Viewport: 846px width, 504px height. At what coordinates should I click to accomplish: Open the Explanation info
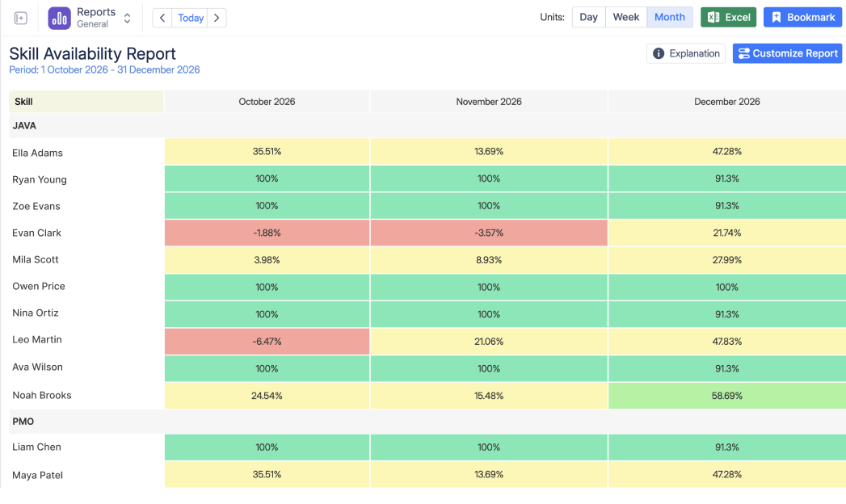[686, 53]
